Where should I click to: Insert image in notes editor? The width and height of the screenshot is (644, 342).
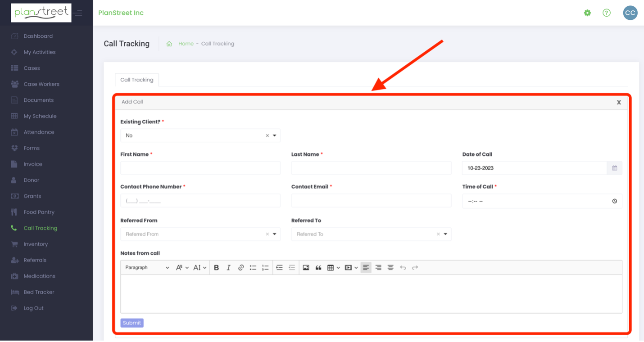click(x=306, y=268)
